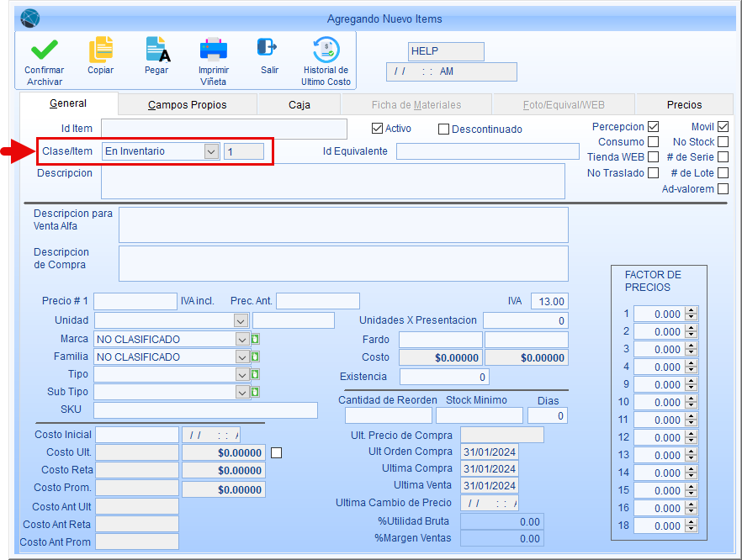Open the Ficha de Materiales tab
The height and width of the screenshot is (560, 742).
point(416,104)
